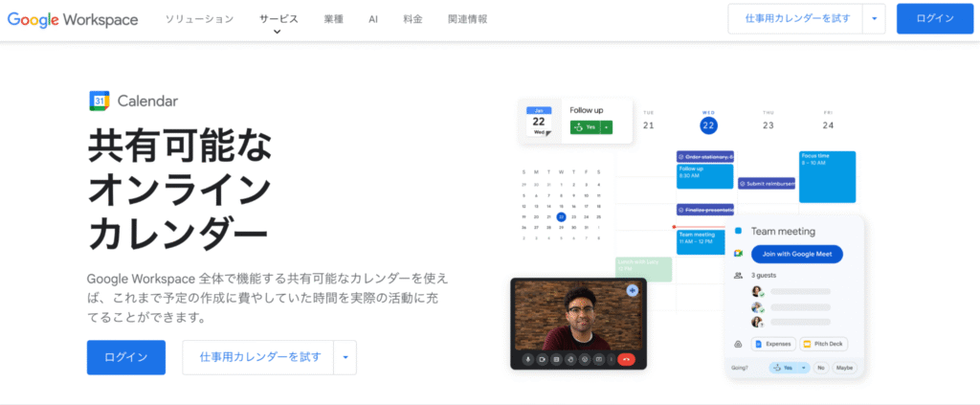Click the Expenses document chip
Image resolution: width=980 pixels, height=405 pixels.
[772, 344]
